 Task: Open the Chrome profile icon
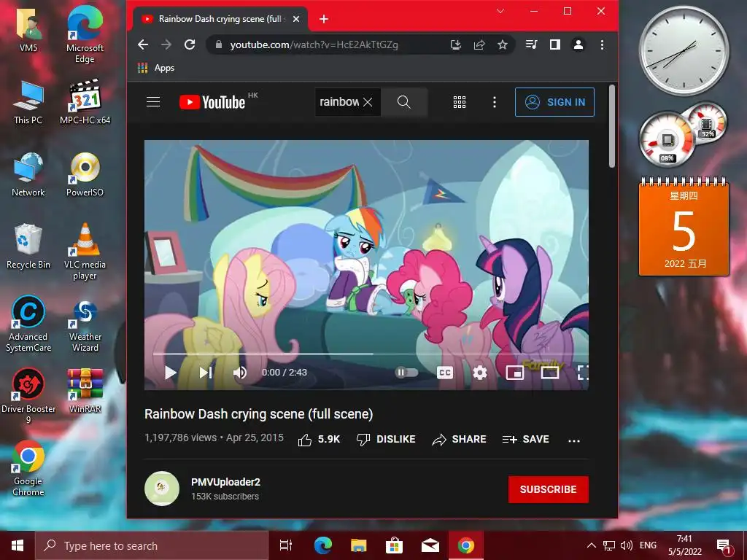(578, 44)
